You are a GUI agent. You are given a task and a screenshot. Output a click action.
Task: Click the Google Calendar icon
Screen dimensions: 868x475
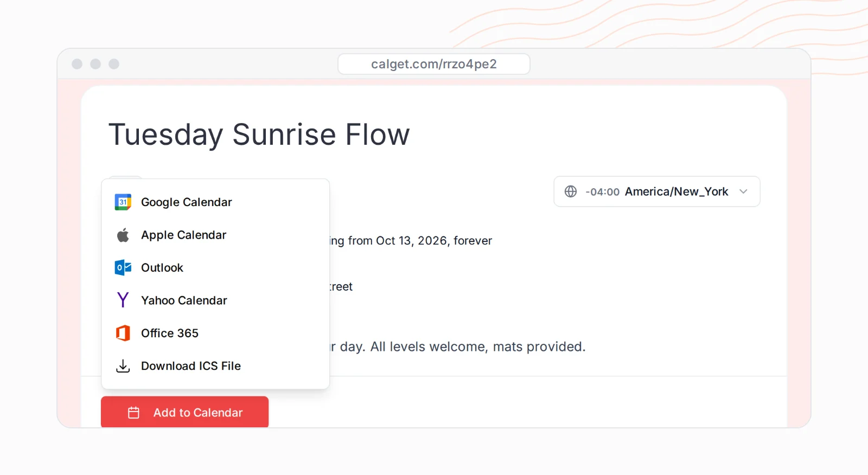(x=123, y=202)
